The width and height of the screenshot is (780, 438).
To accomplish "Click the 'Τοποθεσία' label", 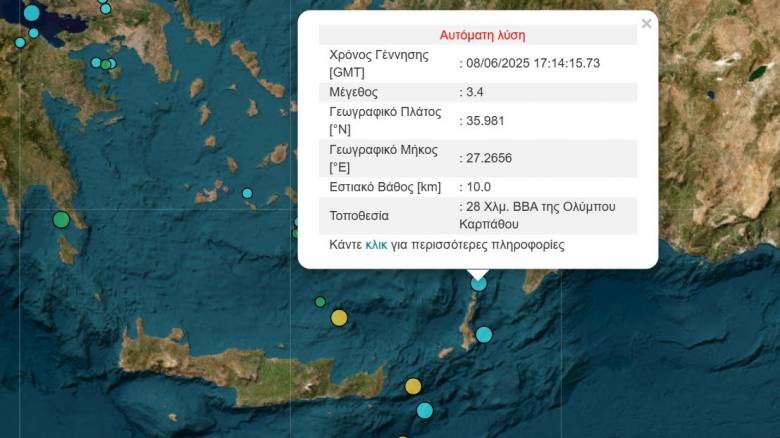I will [359, 216].
